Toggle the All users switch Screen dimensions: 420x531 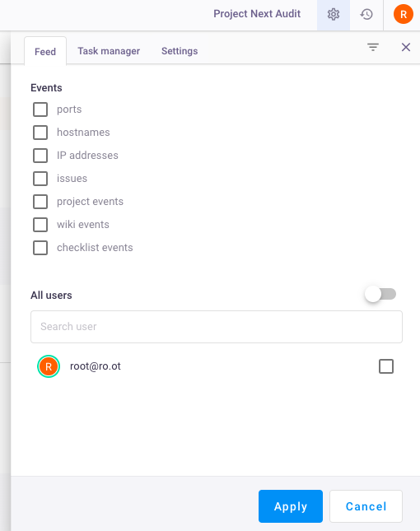(x=380, y=294)
